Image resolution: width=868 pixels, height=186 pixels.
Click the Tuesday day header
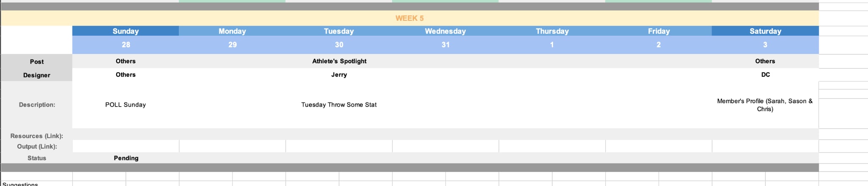(339, 31)
